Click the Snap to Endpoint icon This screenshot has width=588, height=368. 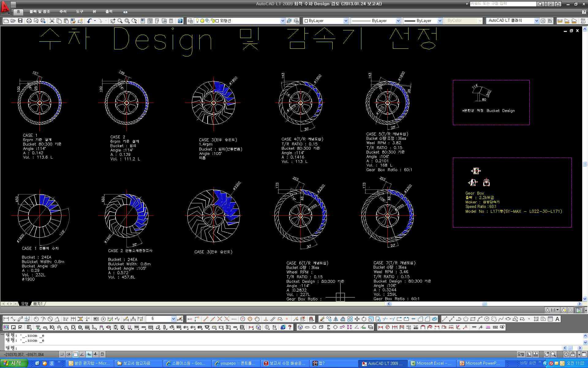[205, 319]
